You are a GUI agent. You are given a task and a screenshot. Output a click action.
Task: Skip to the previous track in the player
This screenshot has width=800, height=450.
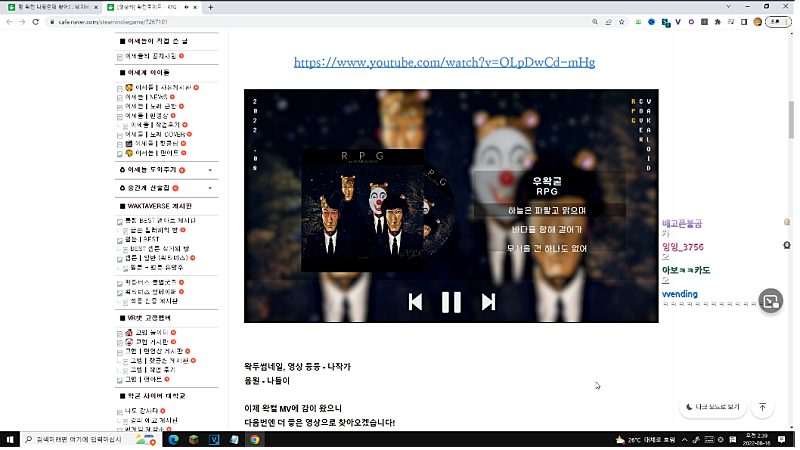[x=415, y=302]
